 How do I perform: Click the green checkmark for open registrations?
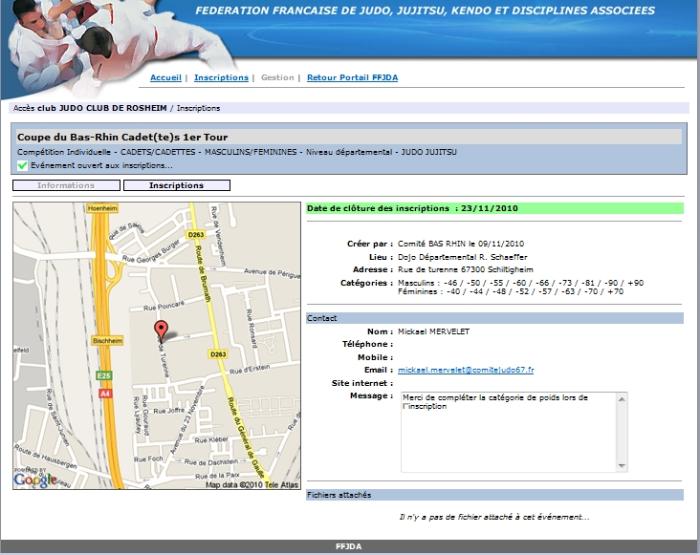coord(22,165)
